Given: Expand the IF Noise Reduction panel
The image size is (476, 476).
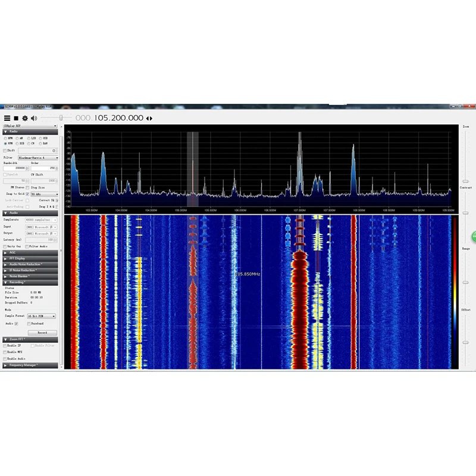Looking at the screenshot, I should [30, 271].
